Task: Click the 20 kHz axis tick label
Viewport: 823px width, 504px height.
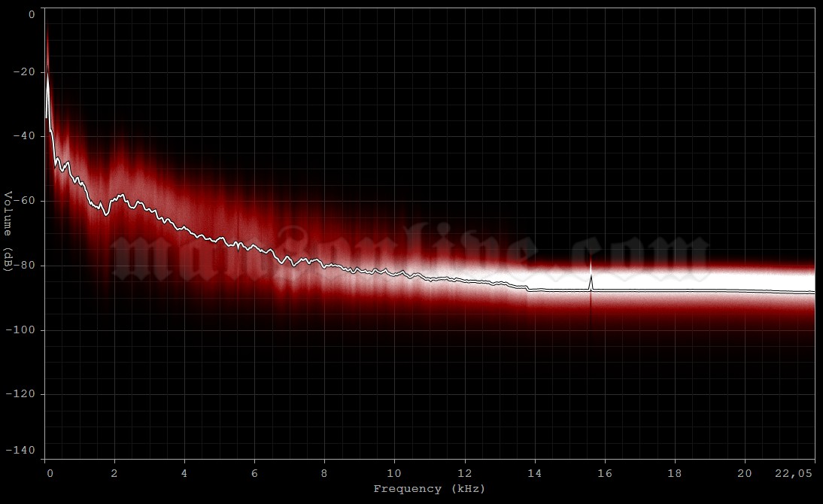Action: pyautogui.click(x=743, y=473)
